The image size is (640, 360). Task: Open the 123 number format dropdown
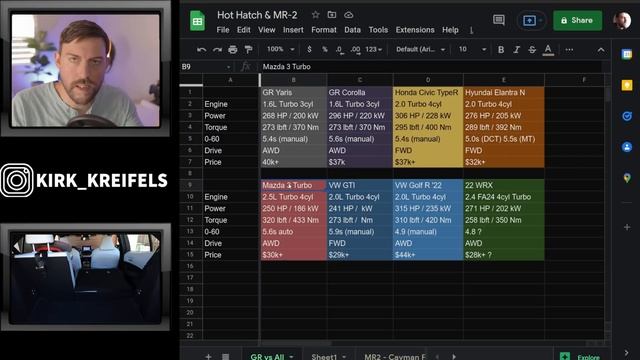tap(373, 49)
